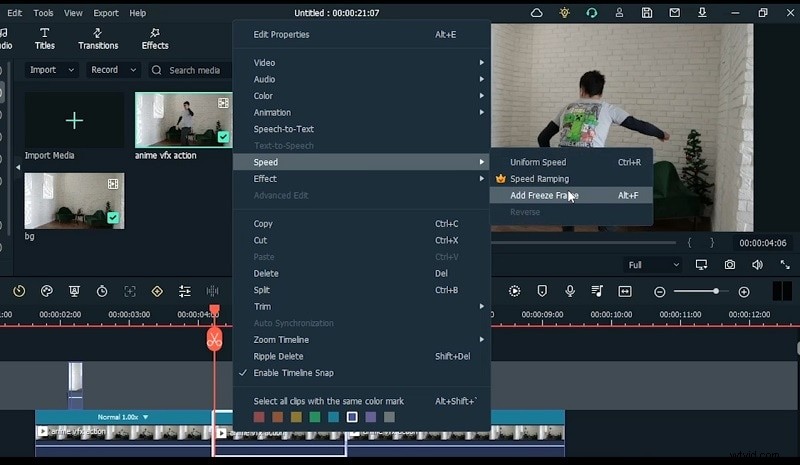Viewport: 800px width, 465px height.
Task: Click the keyframe diamond icon
Action: tap(157, 291)
